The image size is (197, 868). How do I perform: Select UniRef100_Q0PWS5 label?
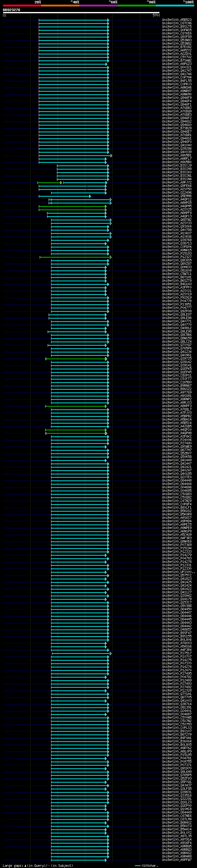[x=177, y=30]
